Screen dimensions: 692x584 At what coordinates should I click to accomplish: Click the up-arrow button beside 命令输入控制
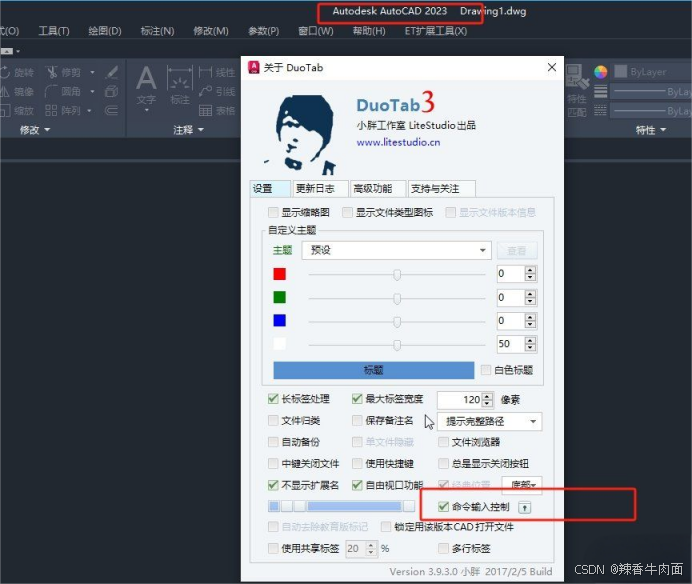click(524, 508)
